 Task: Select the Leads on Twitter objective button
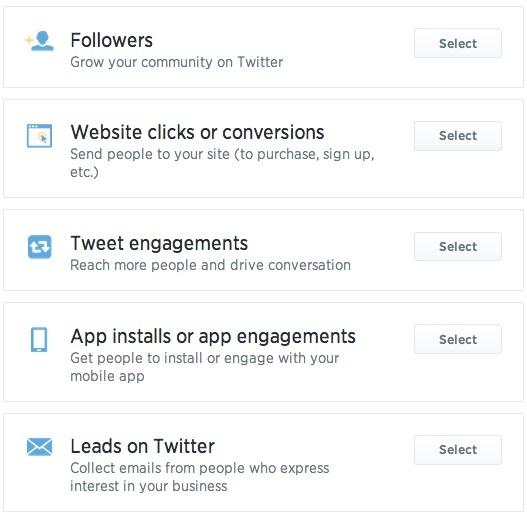tap(458, 450)
